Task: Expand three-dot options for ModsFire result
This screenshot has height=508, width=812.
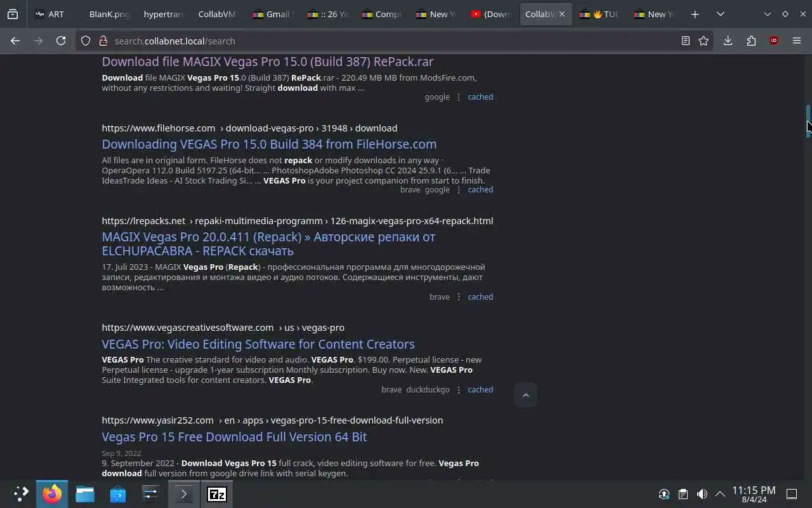Action: click(x=459, y=97)
